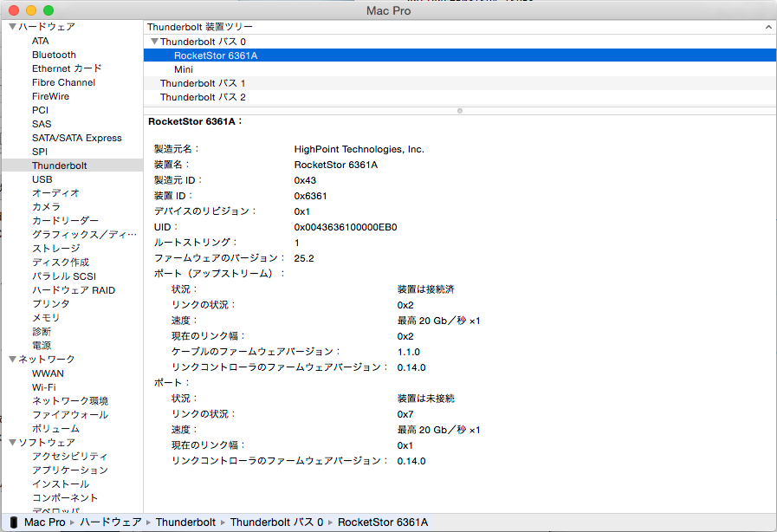This screenshot has height=532, width=777.
Task: Collapse the ハードウェア section triangle
Action: [12, 26]
